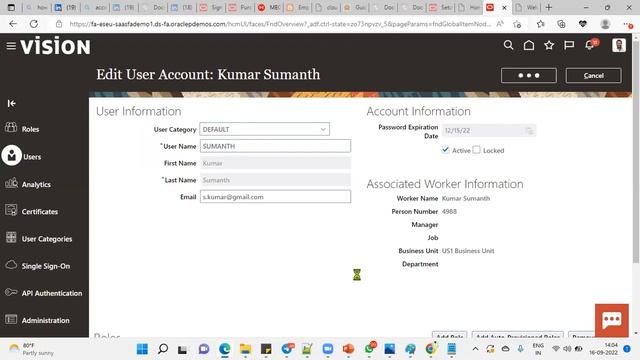The image size is (640, 360).
Task: Open Windows Start menu
Action: coord(142,349)
